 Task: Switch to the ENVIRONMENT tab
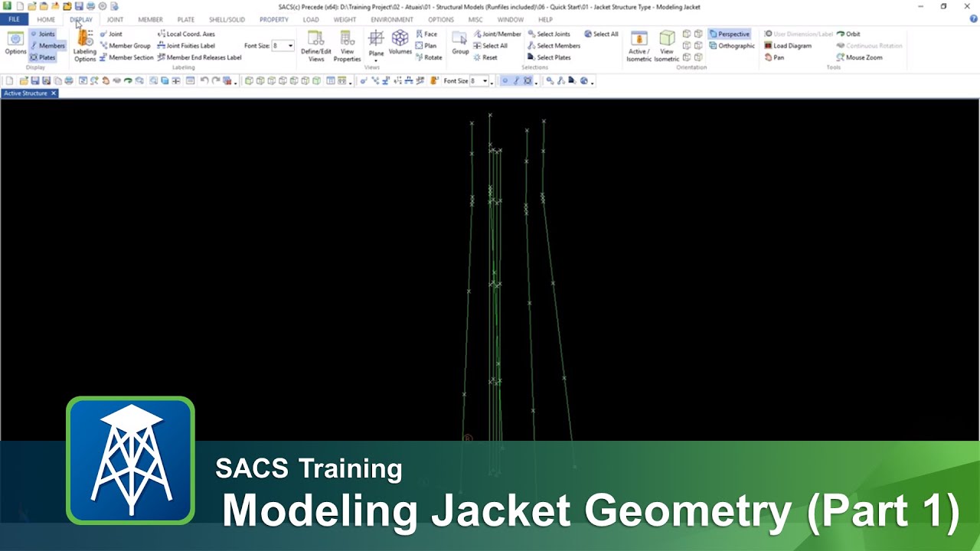392,19
